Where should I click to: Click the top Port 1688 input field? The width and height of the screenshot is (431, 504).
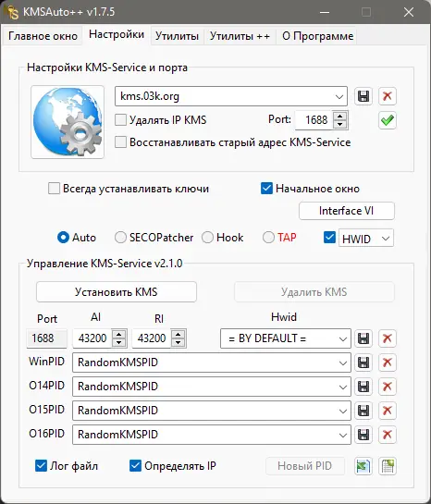click(x=314, y=120)
